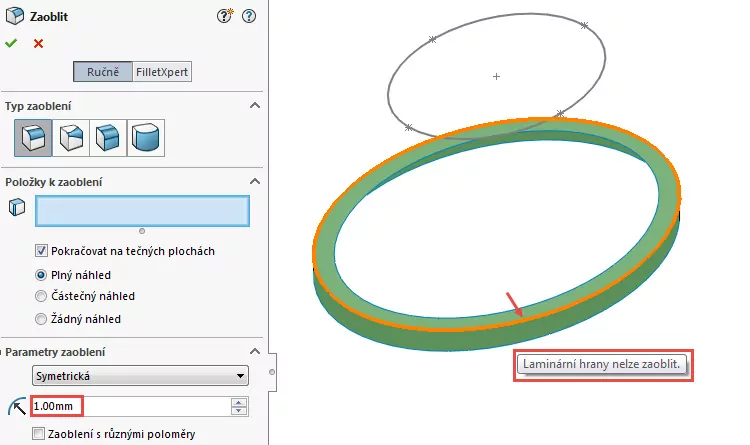Click the ellipse center point cross

[496, 76]
